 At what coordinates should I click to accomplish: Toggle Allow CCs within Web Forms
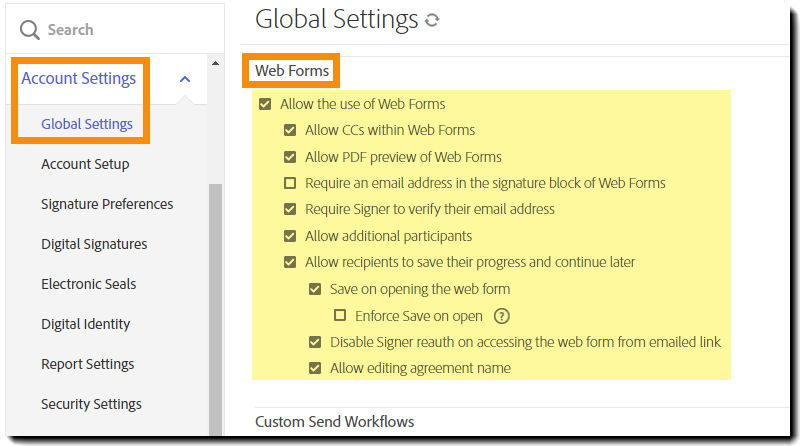pos(290,130)
